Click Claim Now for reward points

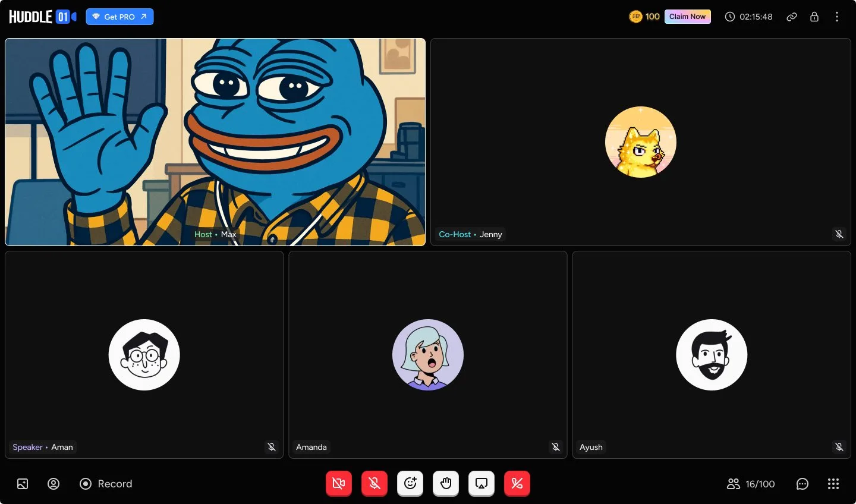687,17
